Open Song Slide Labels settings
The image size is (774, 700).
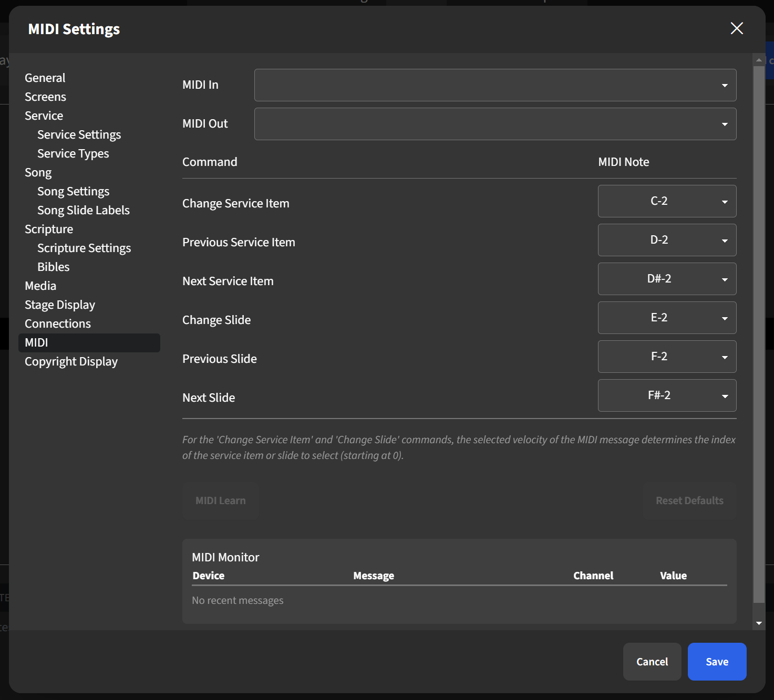click(83, 210)
